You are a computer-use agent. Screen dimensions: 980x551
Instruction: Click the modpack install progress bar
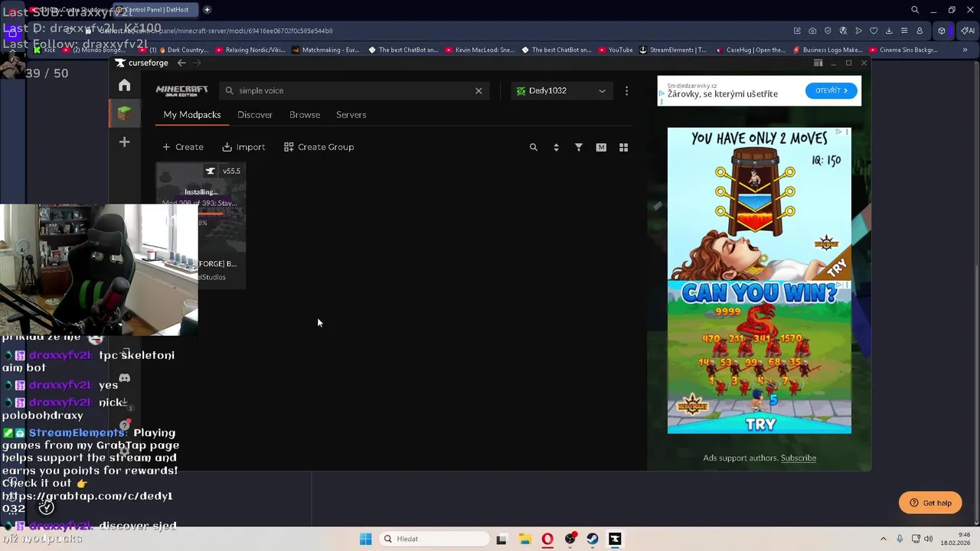(211, 214)
